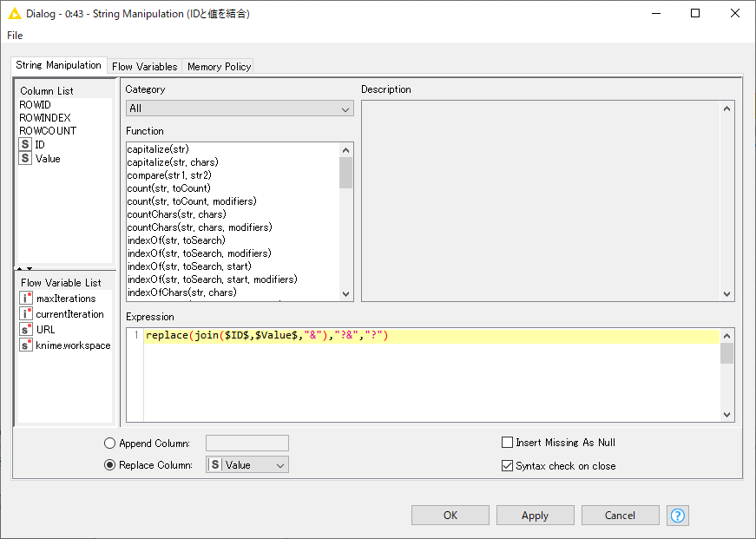The width and height of the screenshot is (756, 539).
Task: Select the Append Column radio button
Action: 110,443
